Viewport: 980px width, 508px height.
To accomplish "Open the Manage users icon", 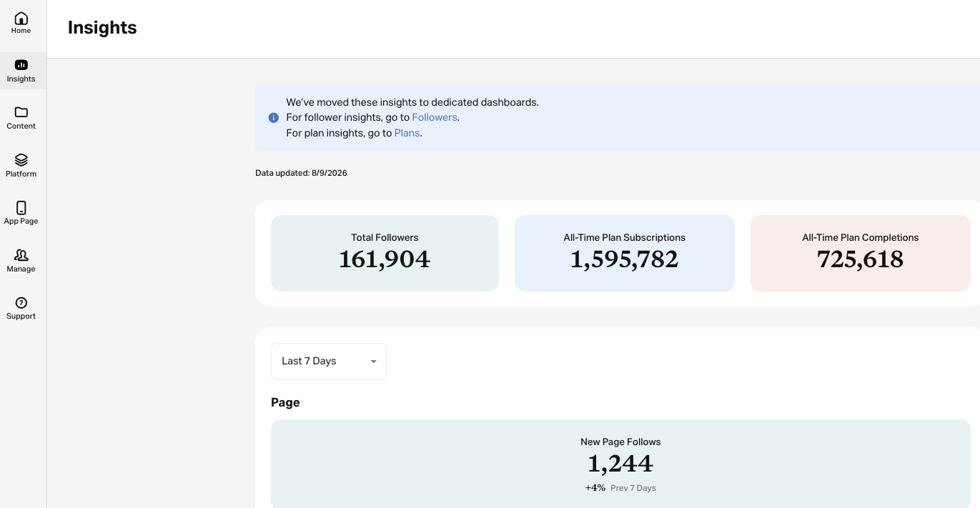I will point(21,255).
